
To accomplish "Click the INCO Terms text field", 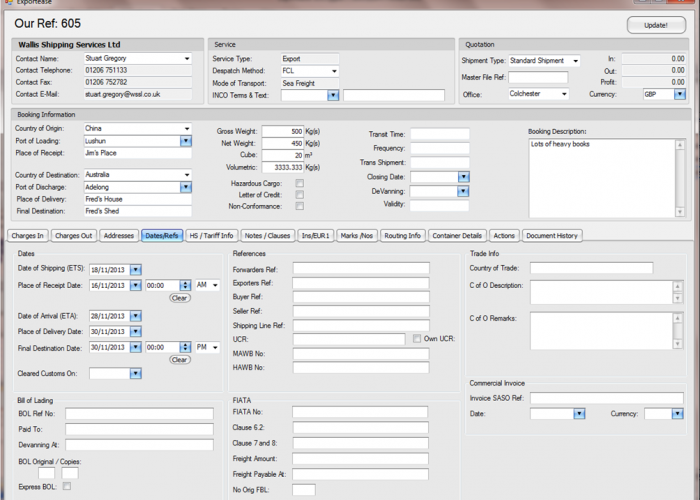I will click(394, 95).
